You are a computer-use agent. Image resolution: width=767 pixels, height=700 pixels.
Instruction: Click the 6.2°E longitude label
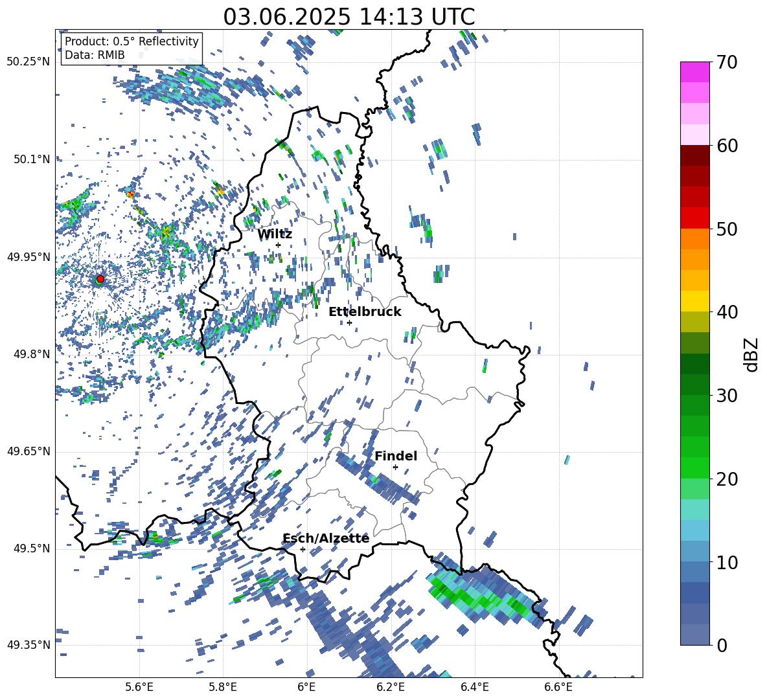(x=391, y=687)
